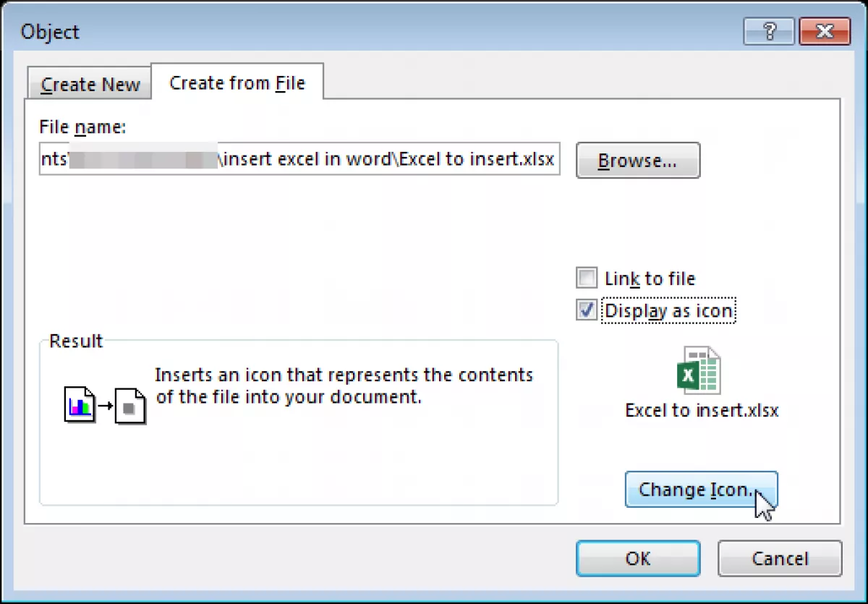This screenshot has height=604, width=868.
Task: Select the Create from File tab
Action: coord(237,82)
